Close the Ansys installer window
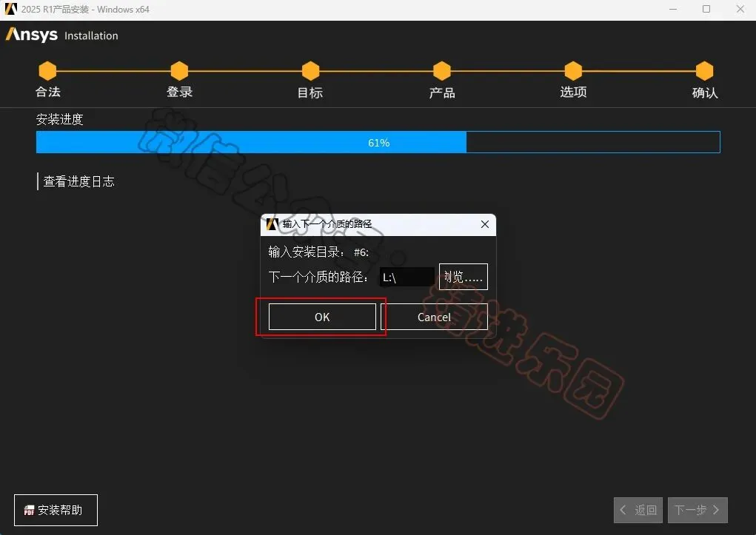Viewport: 756px width, 535px height. click(740, 9)
